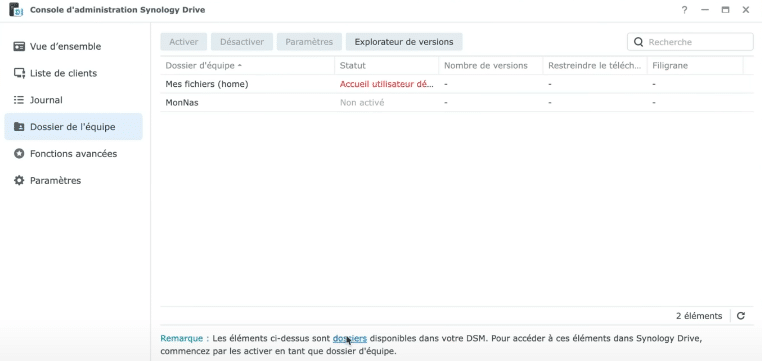
Task: Minimize the console window
Action: (705, 10)
